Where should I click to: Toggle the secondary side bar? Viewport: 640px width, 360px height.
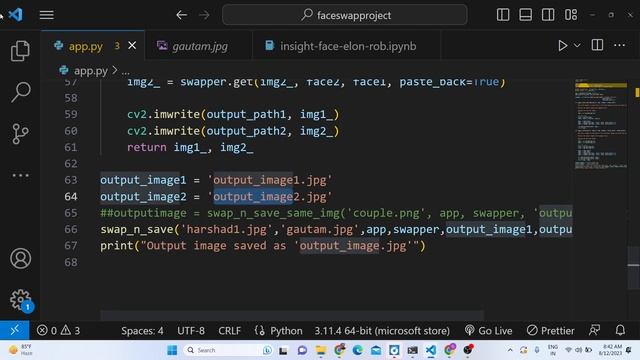click(x=548, y=15)
